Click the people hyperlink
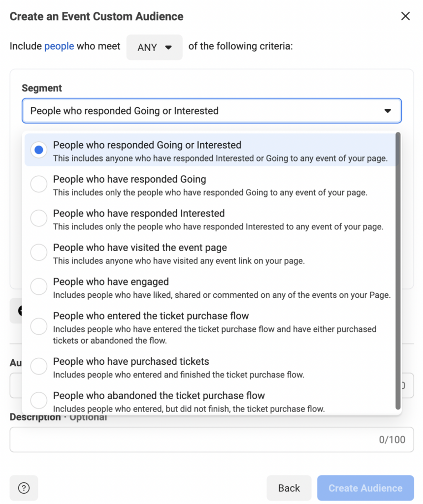 tap(59, 46)
